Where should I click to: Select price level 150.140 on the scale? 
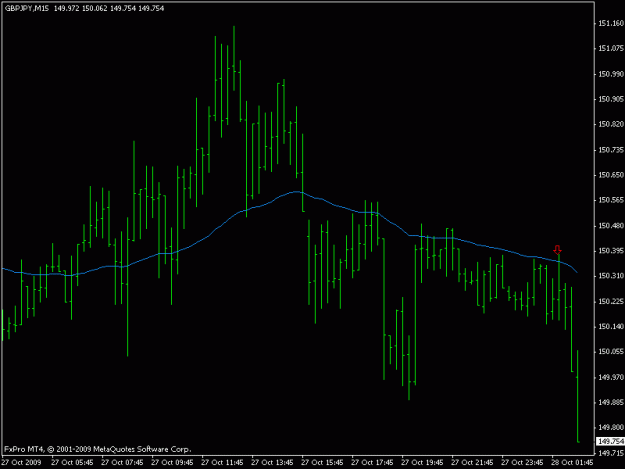click(x=611, y=326)
